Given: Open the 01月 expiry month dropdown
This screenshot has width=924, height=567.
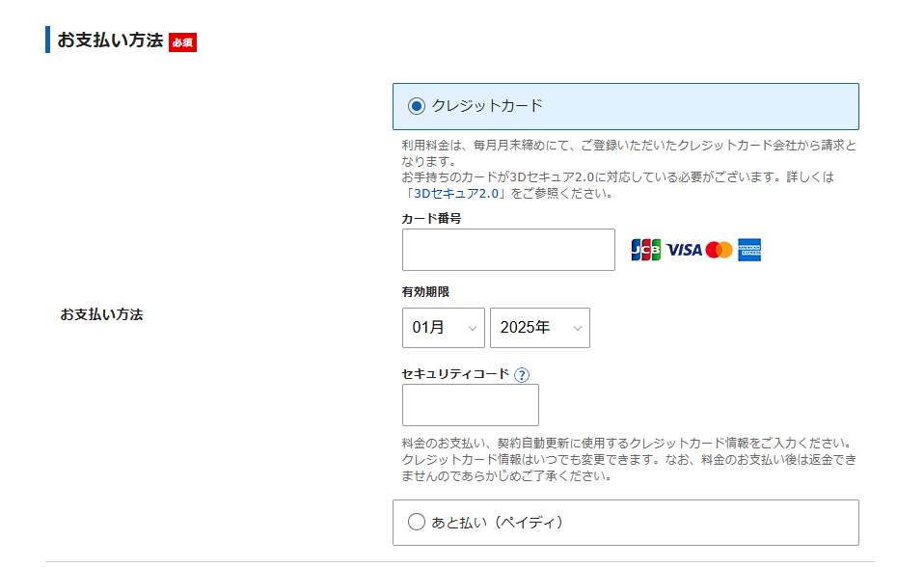Looking at the screenshot, I should pos(444,328).
